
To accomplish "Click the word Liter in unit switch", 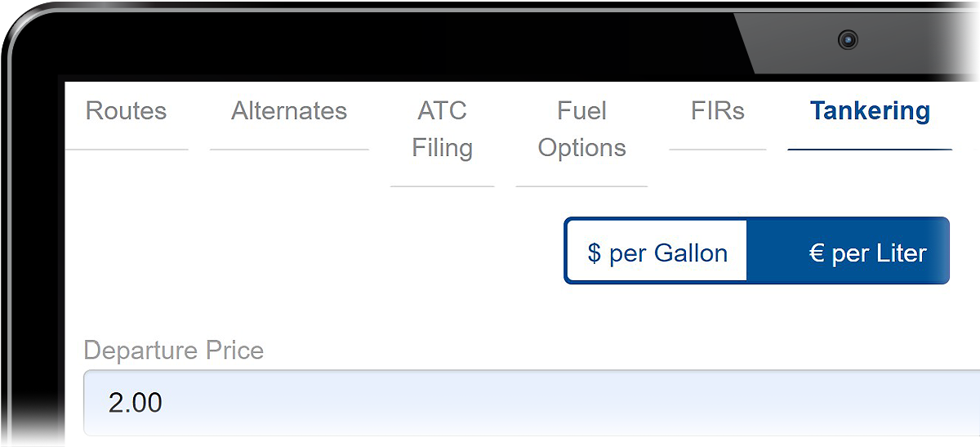I will click(902, 253).
